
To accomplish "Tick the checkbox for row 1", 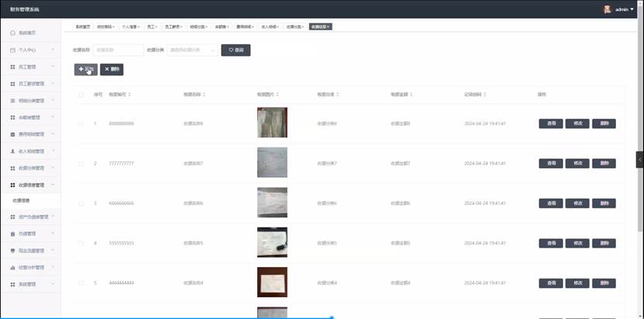I will tap(81, 123).
